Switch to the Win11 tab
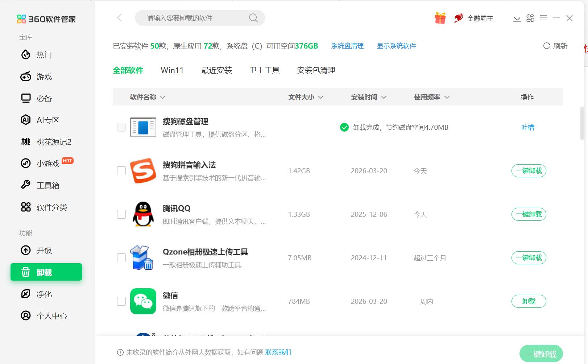Viewport: 588px width, 364px height. [x=172, y=70]
